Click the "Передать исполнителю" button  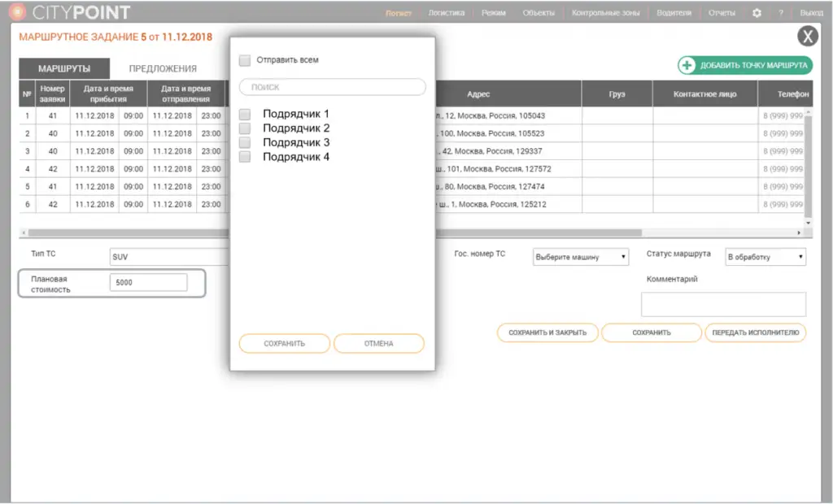[755, 332]
